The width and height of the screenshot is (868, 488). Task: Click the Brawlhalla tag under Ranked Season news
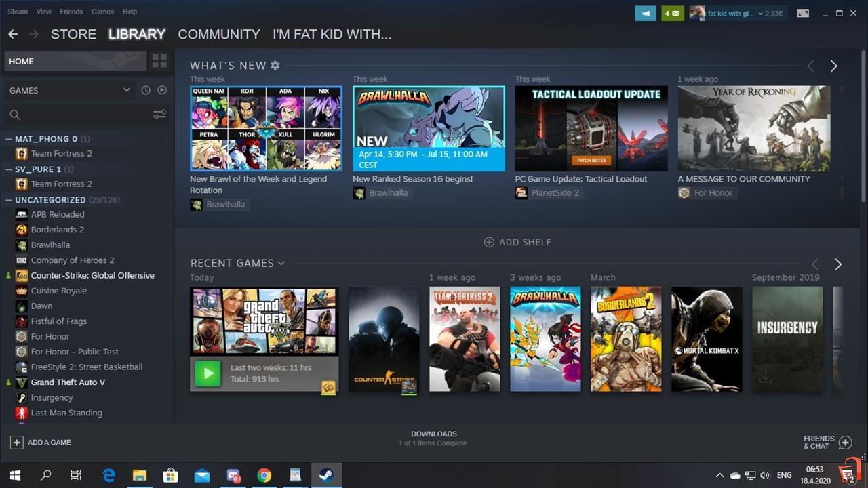pyautogui.click(x=382, y=193)
